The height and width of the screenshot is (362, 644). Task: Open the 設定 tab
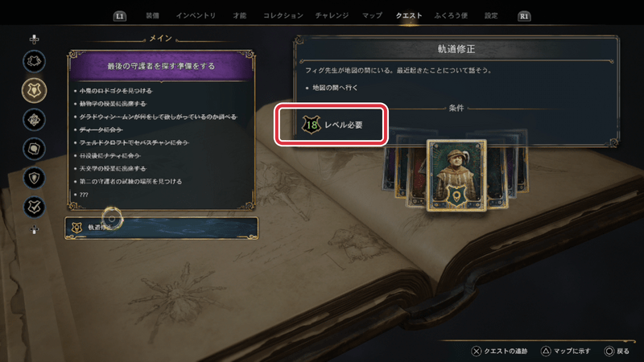[491, 15]
